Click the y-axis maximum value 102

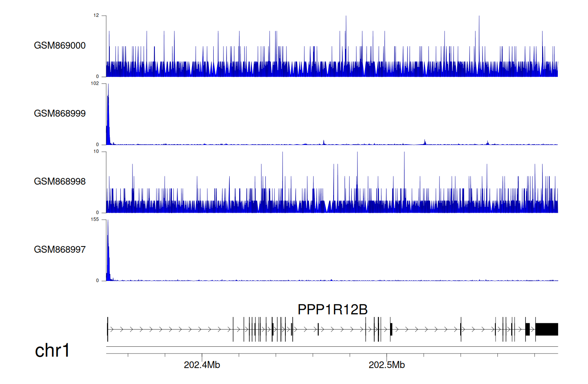tap(95, 83)
